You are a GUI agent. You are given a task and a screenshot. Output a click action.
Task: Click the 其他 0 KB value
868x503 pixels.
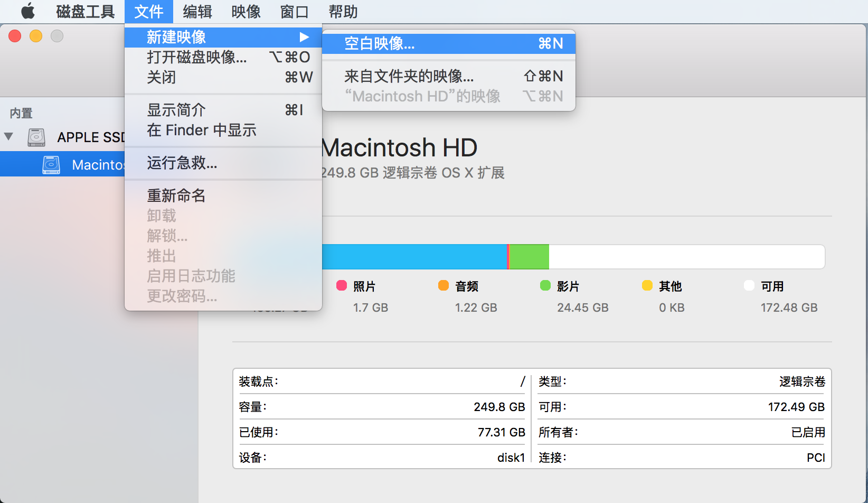(672, 308)
